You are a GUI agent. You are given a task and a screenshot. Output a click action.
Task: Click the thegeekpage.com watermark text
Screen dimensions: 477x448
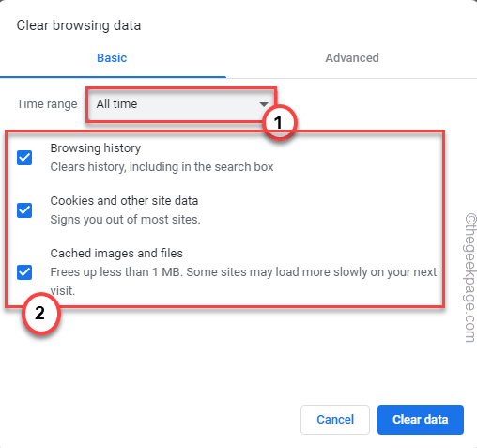tap(469, 278)
